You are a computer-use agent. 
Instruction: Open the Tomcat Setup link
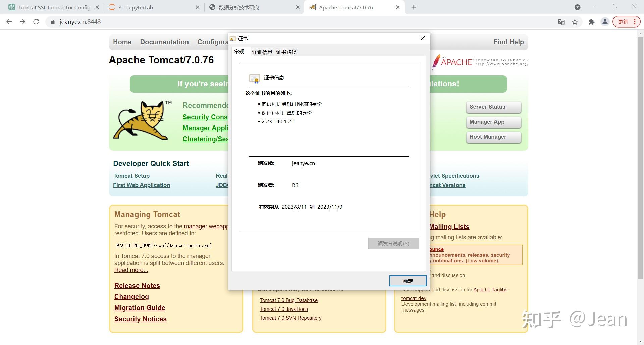131,176
